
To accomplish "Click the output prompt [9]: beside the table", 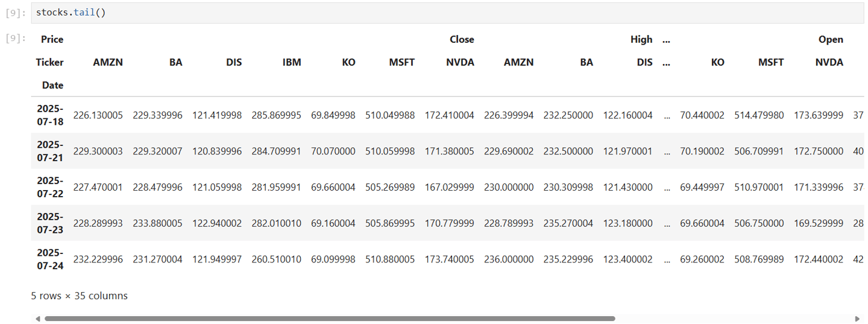I will [15, 39].
